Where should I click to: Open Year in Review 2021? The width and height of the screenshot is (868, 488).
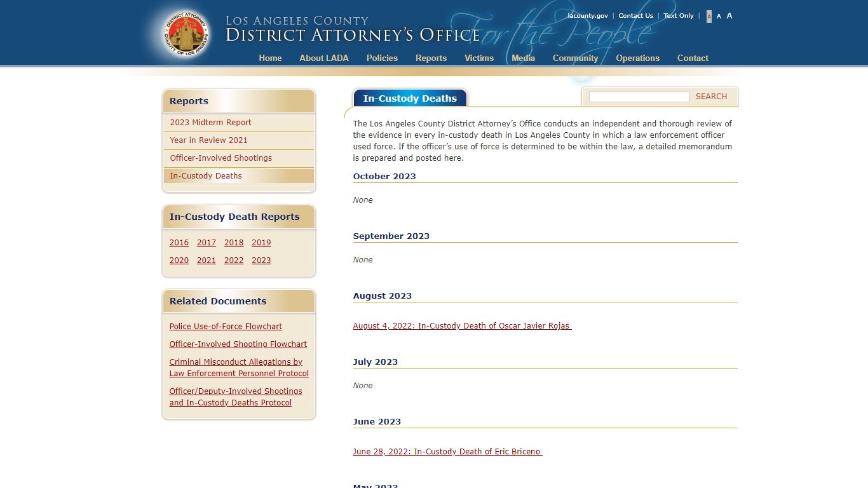[x=239, y=140]
